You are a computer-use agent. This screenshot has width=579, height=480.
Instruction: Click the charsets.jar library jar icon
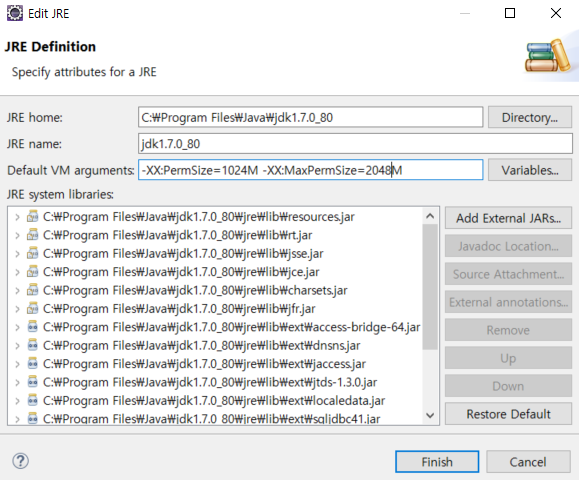pos(32,290)
